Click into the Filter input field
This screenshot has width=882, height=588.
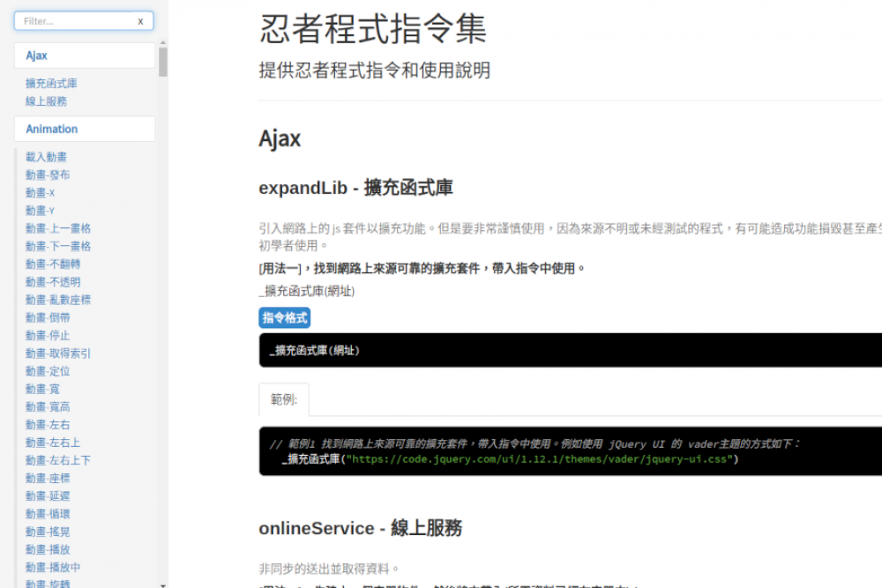[75, 21]
